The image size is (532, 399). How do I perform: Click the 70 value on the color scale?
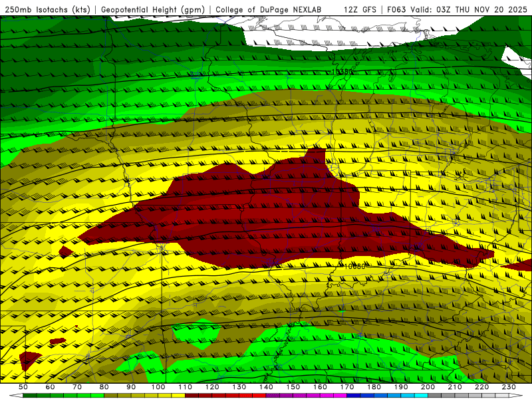(x=77, y=387)
